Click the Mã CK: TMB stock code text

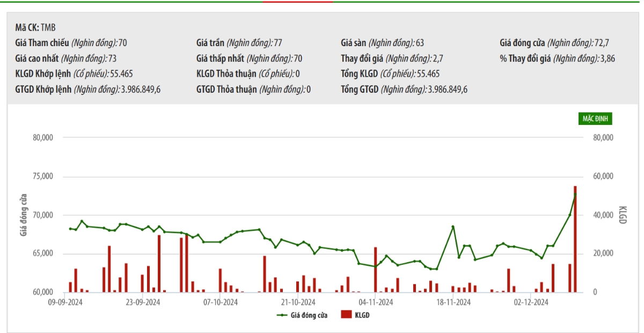pos(35,28)
